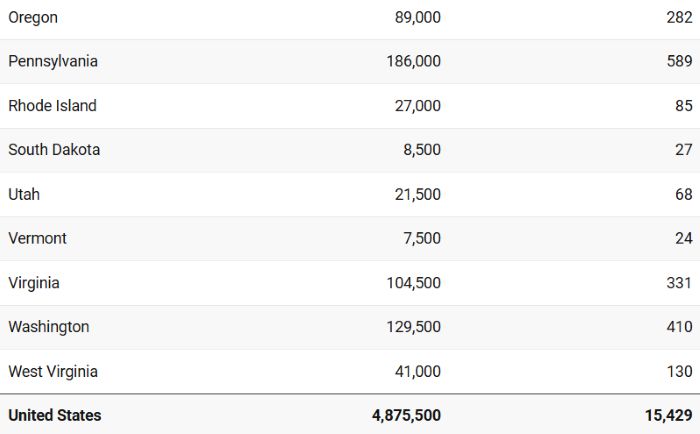Click Washington's 410 value
Viewport: 700px width, 434px height.
coord(679,327)
